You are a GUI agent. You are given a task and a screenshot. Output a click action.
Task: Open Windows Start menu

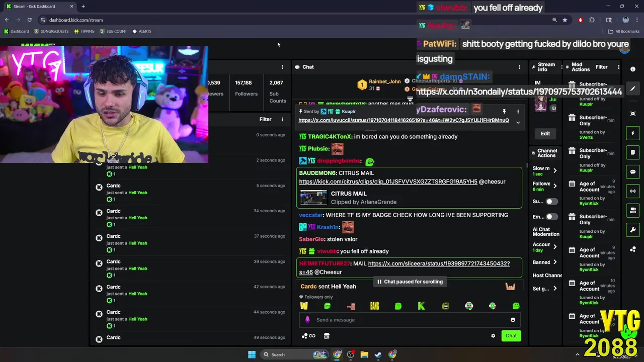pos(252,354)
